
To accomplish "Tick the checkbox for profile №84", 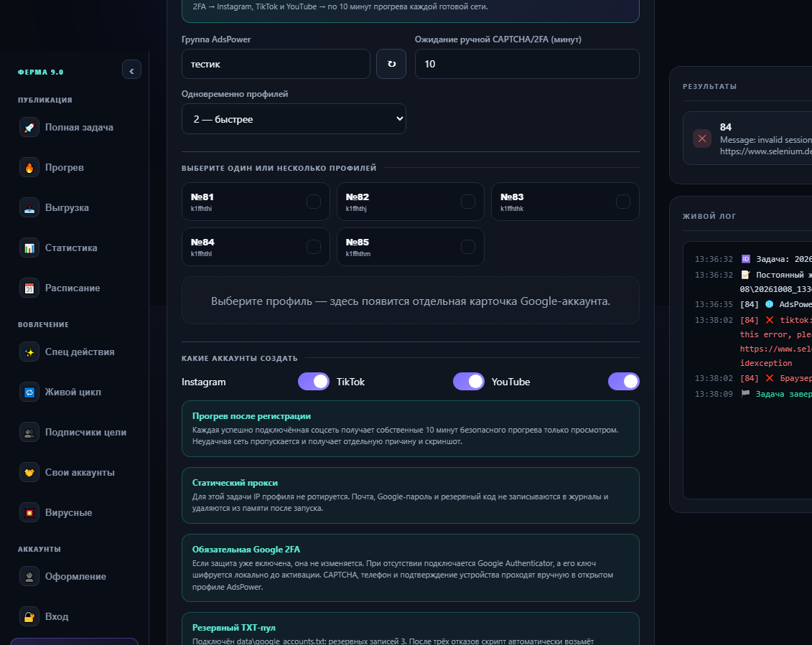I will [x=314, y=247].
